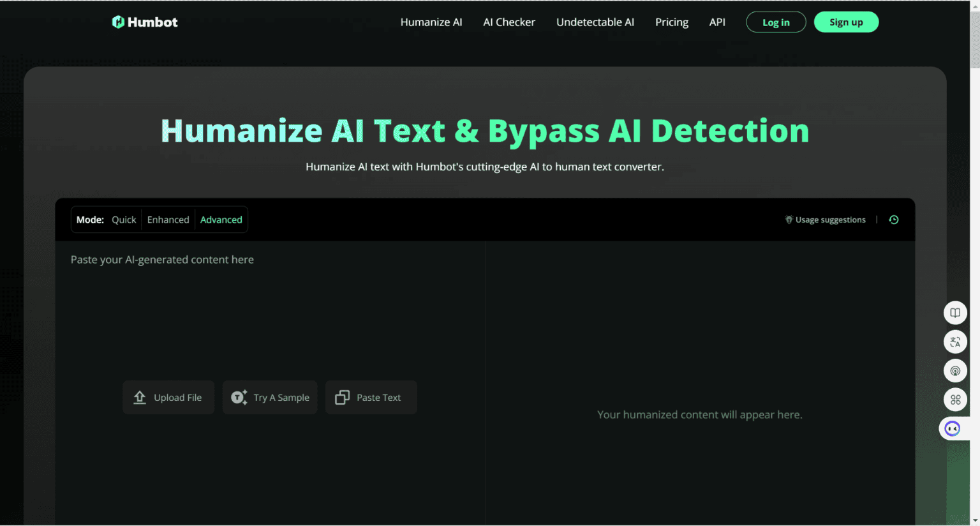980x526 pixels.
Task: Click the upload arrow icon on Upload File
Action: pos(139,397)
